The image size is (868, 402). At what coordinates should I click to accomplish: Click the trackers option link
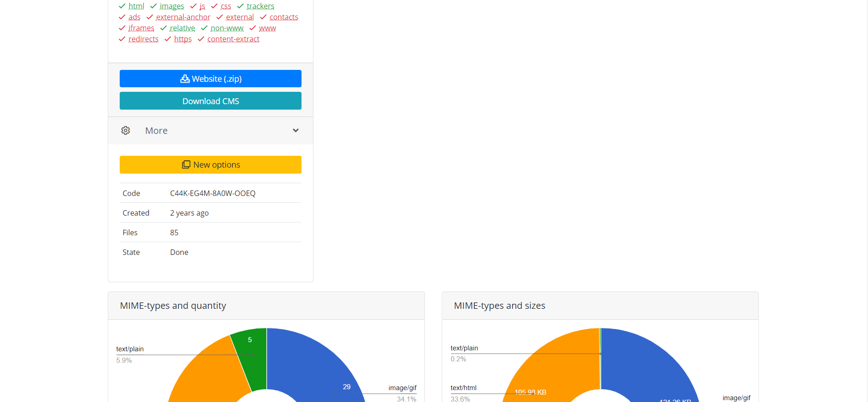(260, 6)
